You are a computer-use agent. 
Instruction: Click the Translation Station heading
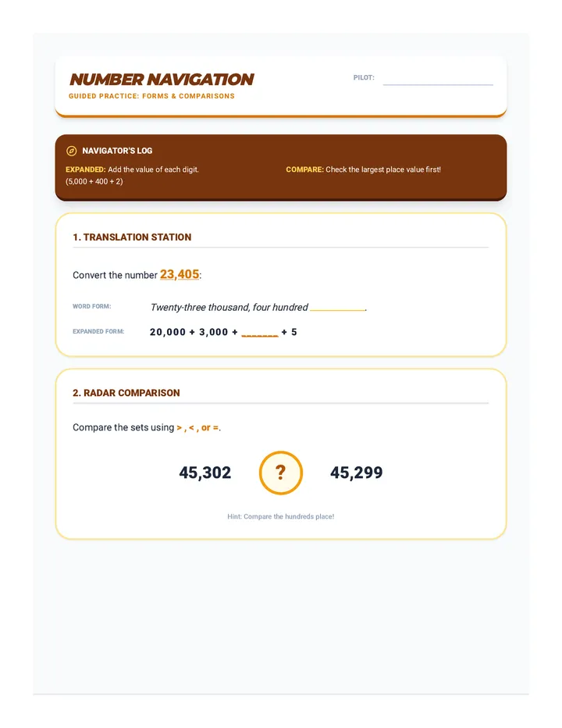(132, 237)
